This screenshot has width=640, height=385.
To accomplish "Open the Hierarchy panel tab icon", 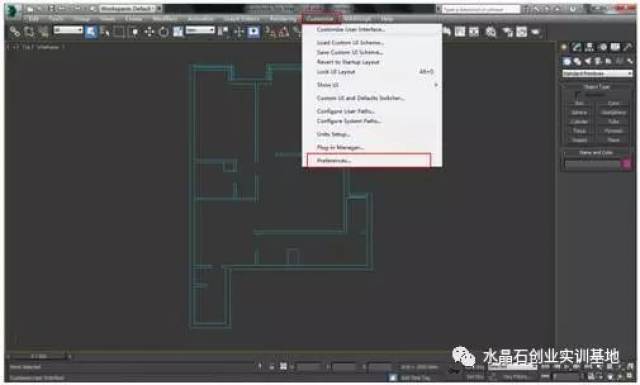I will [589, 47].
